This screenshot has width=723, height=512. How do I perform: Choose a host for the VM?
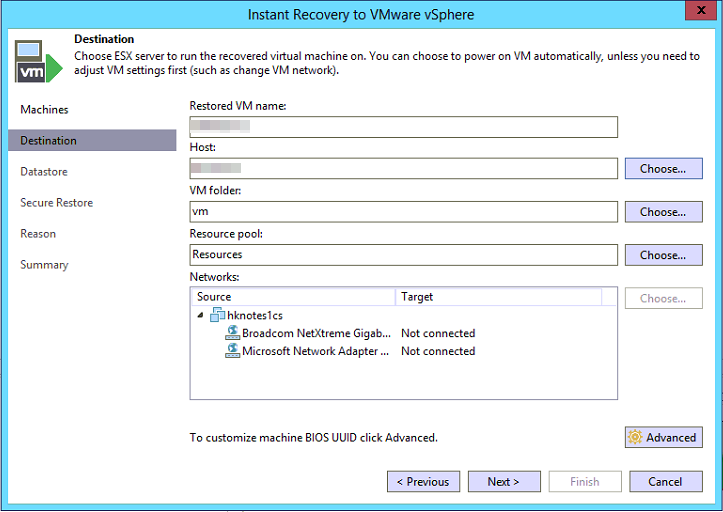(663, 169)
